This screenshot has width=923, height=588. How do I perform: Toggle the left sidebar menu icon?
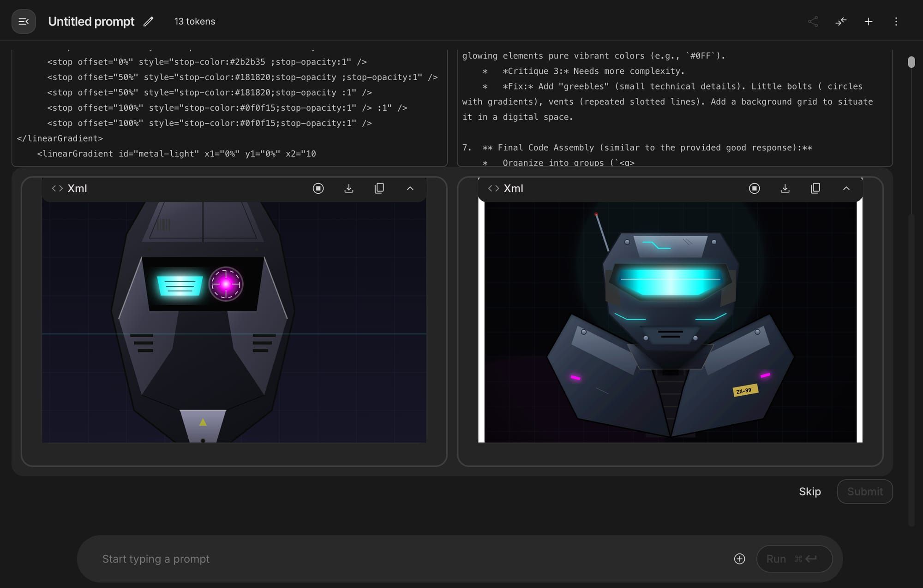(x=24, y=22)
